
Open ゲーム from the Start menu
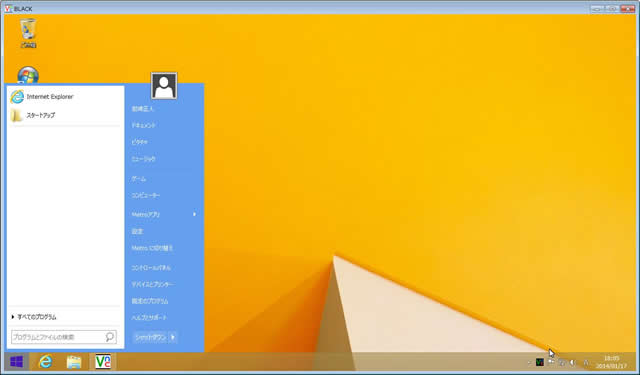pyautogui.click(x=139, y=179)
